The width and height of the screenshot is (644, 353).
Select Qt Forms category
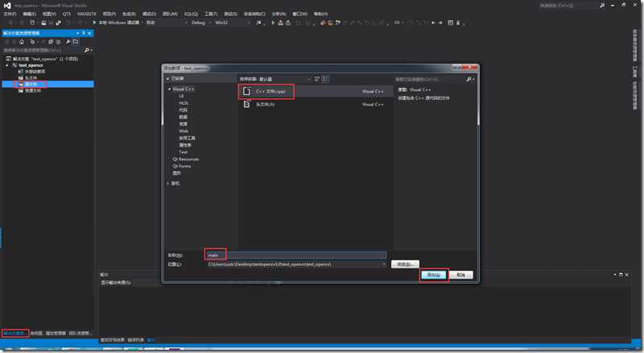pyautogui.click(x=182, y=166)
